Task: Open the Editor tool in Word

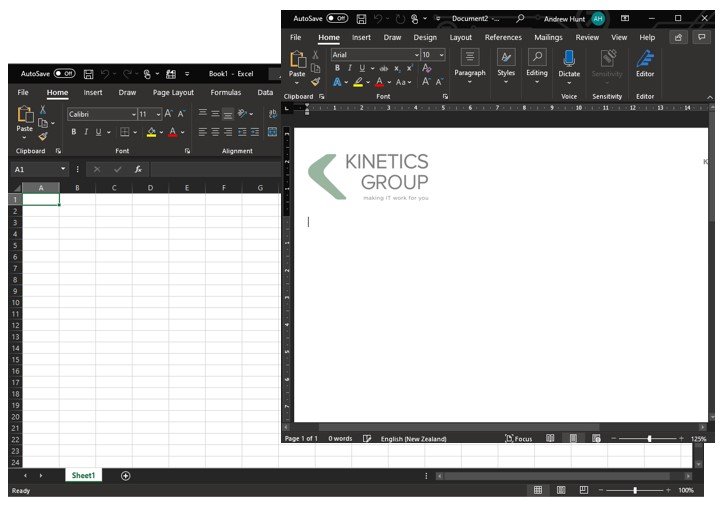Action: [x=645, y=58]
